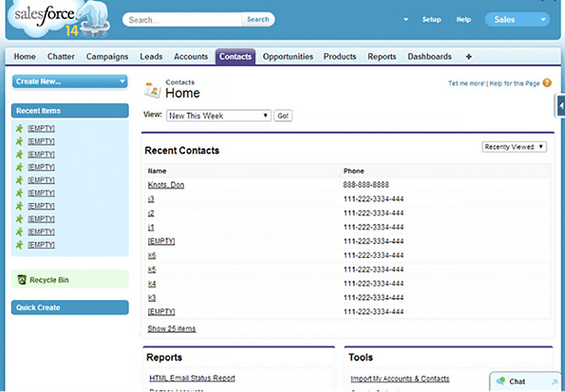Click the Chat speech bubble icon
Viewport: 565px width, 392px height.
(x=500, y=381)
